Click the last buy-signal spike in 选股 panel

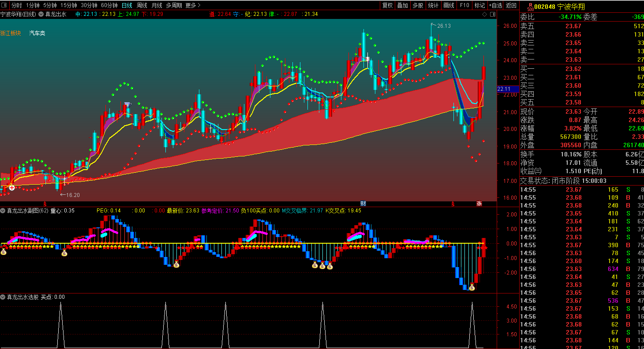(472, 325)
